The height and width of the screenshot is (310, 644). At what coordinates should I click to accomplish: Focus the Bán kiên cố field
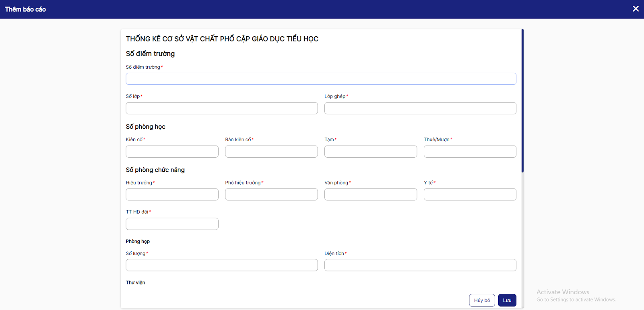(271, 152)
